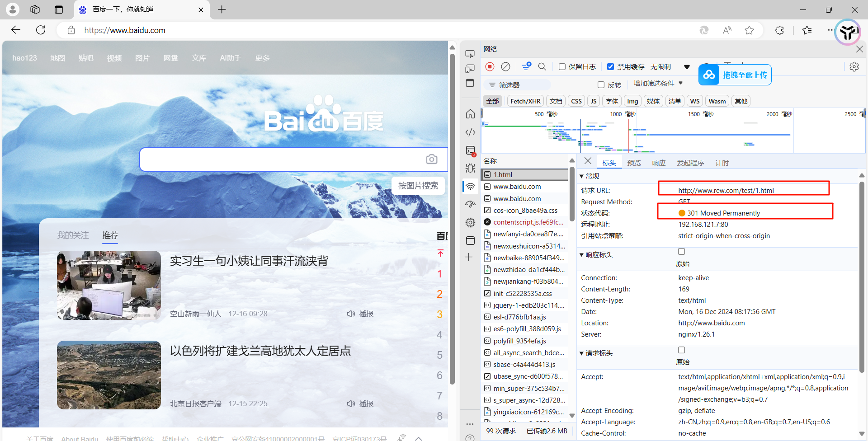868x441 pixels.
Task: Open Read Aloud in address bar
Action: pos(727,30)
